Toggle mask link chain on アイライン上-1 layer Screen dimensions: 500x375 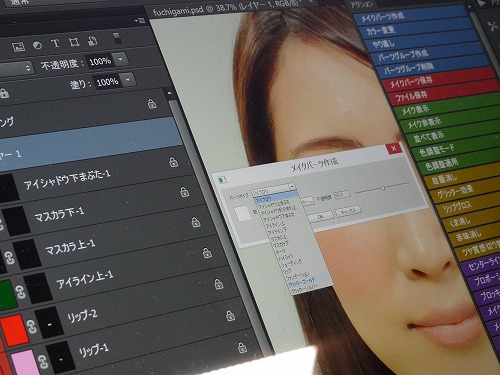(21, 292)
